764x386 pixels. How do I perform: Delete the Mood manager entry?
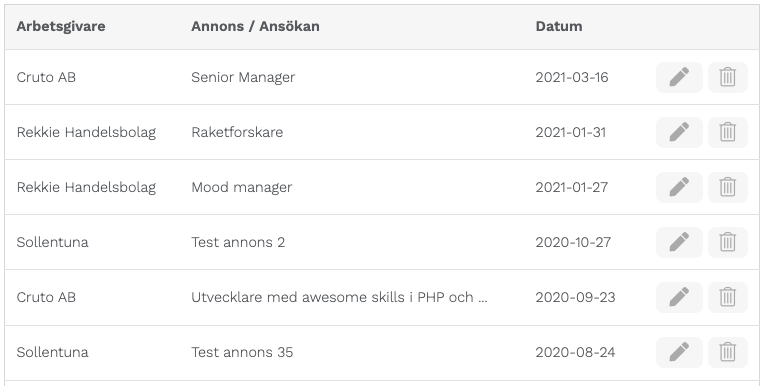coord(727,187)
